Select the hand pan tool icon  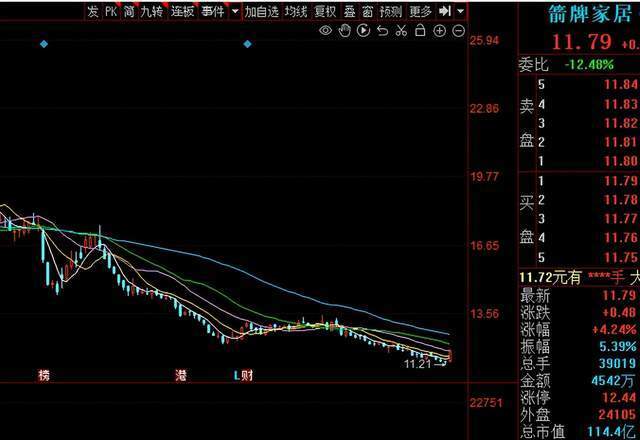click(x=344, y=31)
